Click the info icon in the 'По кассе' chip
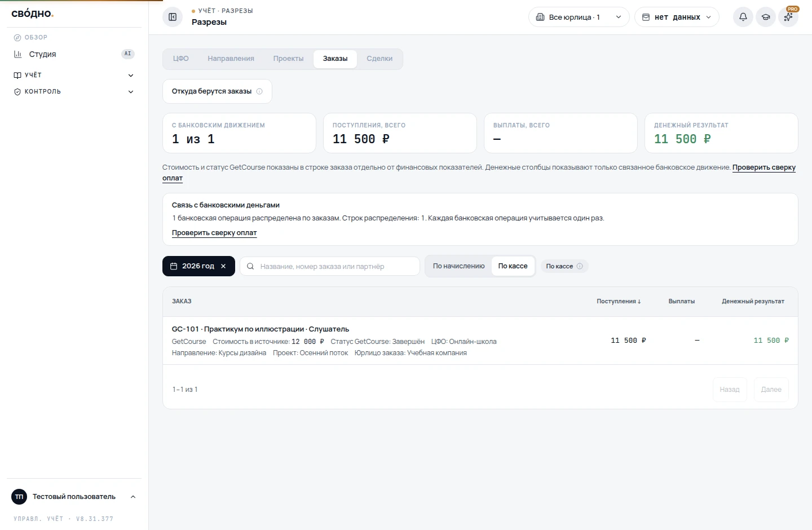The width and height of the screenshot is (812, 530). point(580,266)
